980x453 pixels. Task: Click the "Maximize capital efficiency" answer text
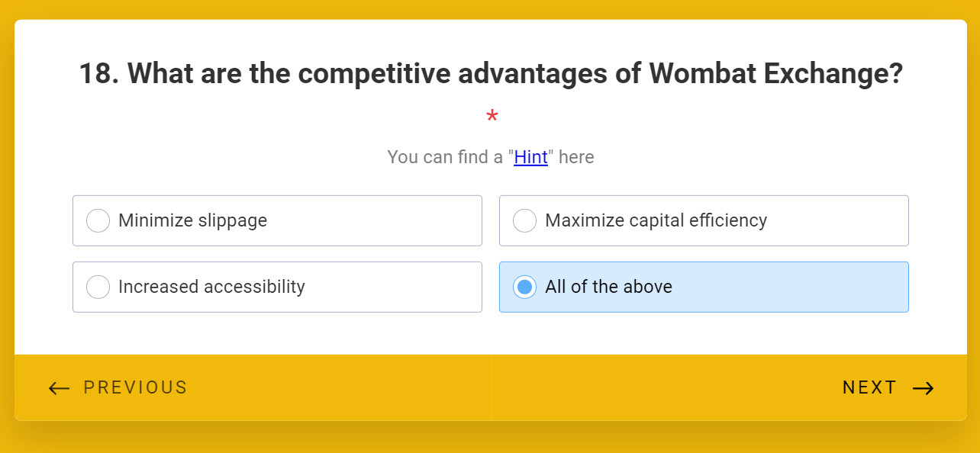(656, 221)
